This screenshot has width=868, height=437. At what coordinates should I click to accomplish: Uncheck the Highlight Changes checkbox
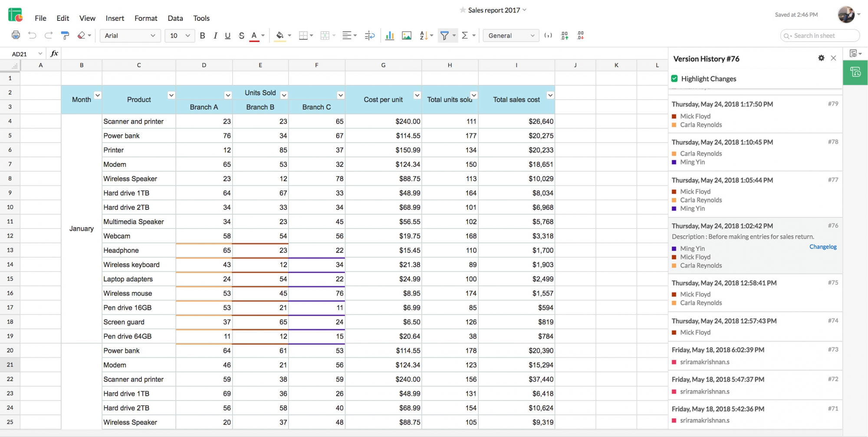click(x=674, y=78)
